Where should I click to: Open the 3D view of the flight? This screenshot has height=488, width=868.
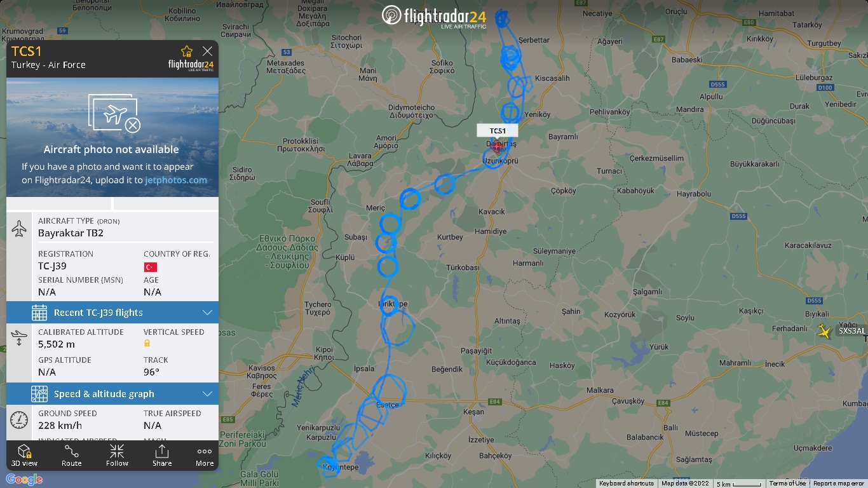(x=25, y=456)
